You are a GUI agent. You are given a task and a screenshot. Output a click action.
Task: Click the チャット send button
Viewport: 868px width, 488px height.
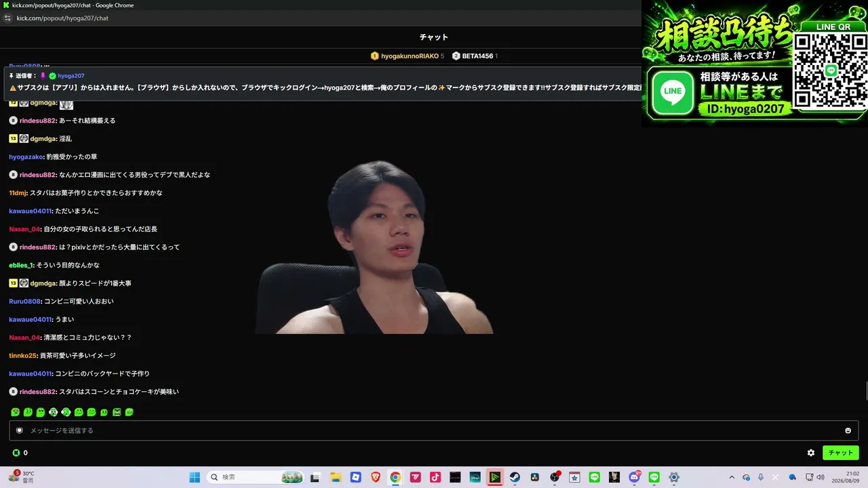[840, 453]
